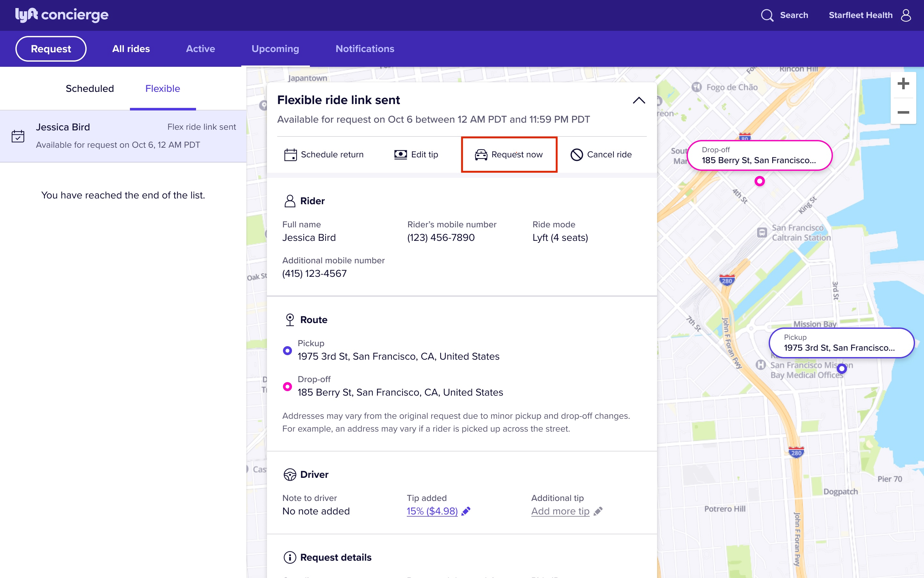The width and height of the screenshot is (924, 578).
Task: Click the Mission Bay Medical Offices hospital icon
Action: 761,365
